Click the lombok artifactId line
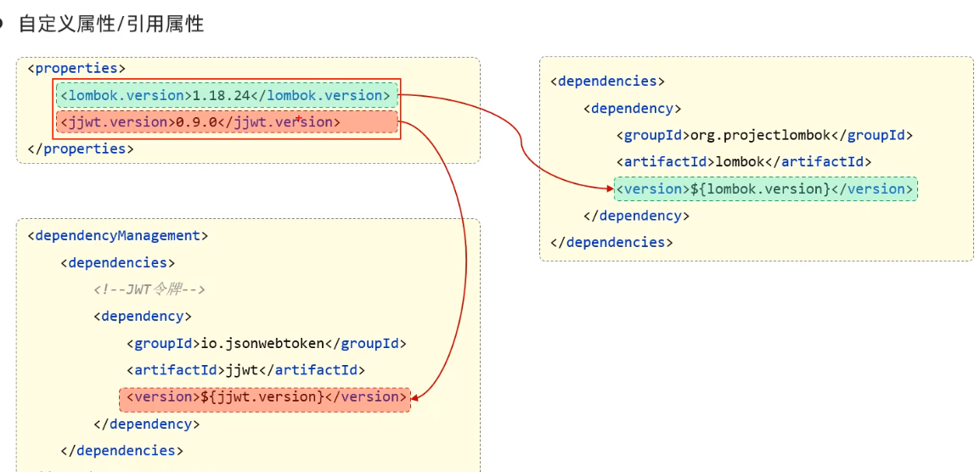Viewport: 980px width, 472px height. [x=744, y=161]
